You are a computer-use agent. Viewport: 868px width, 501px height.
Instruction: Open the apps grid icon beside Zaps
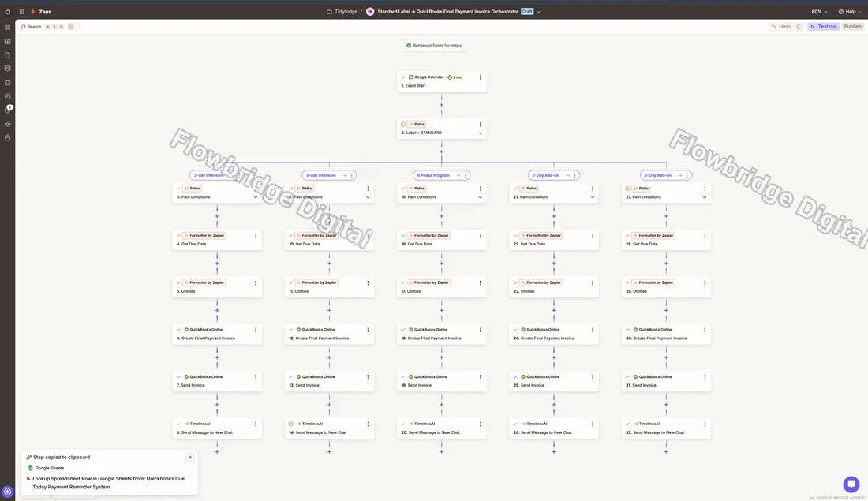(x=21, y=12)
